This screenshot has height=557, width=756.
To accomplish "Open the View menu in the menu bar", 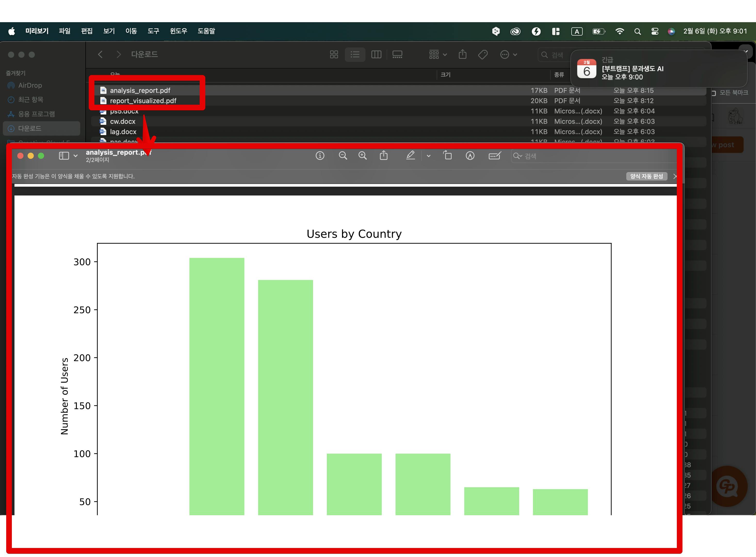I will tap(109, 31).
